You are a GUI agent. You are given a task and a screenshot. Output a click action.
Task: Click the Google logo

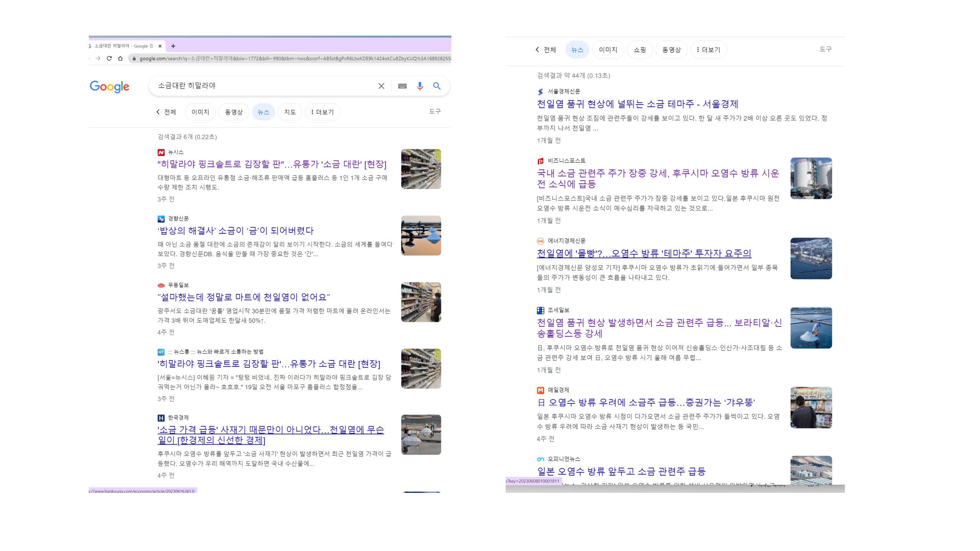[109, 86]
